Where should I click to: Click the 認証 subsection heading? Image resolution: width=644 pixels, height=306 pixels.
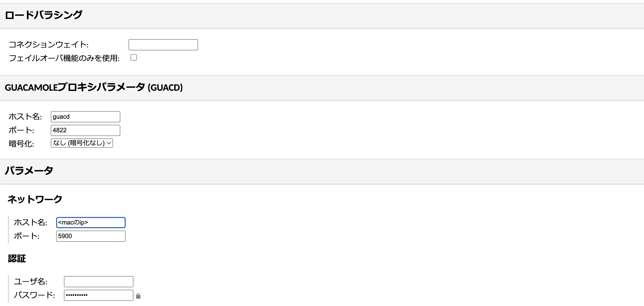17,259
